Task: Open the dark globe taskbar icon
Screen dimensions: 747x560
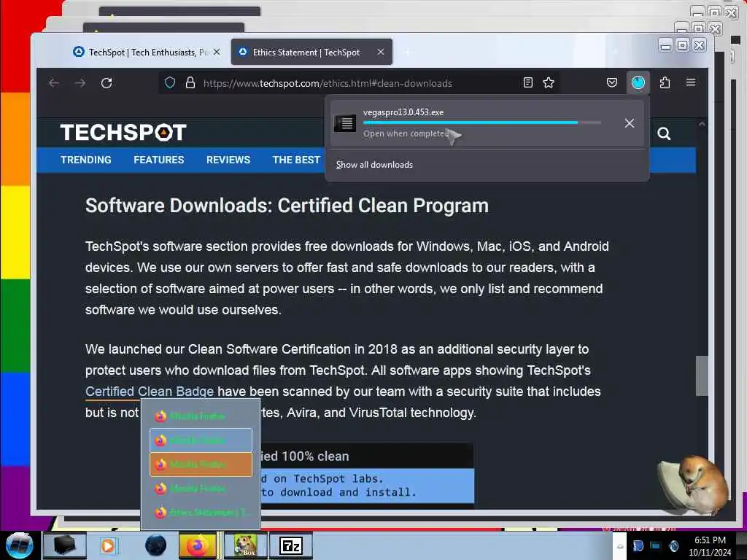Action: coord(156,545)
